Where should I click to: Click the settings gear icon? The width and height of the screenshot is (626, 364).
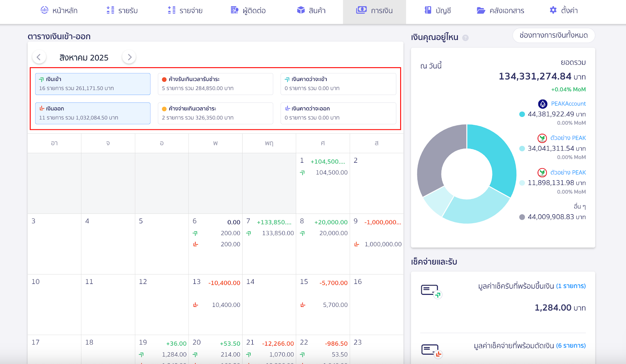[553, 10]
